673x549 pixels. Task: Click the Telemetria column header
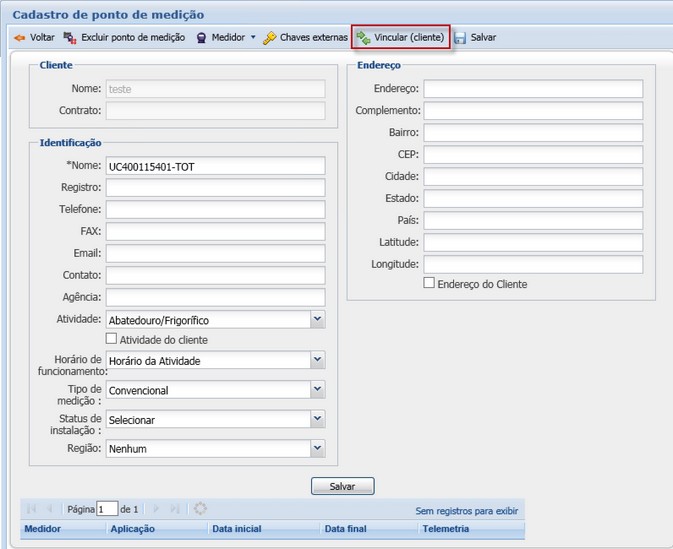click(446, 529)
